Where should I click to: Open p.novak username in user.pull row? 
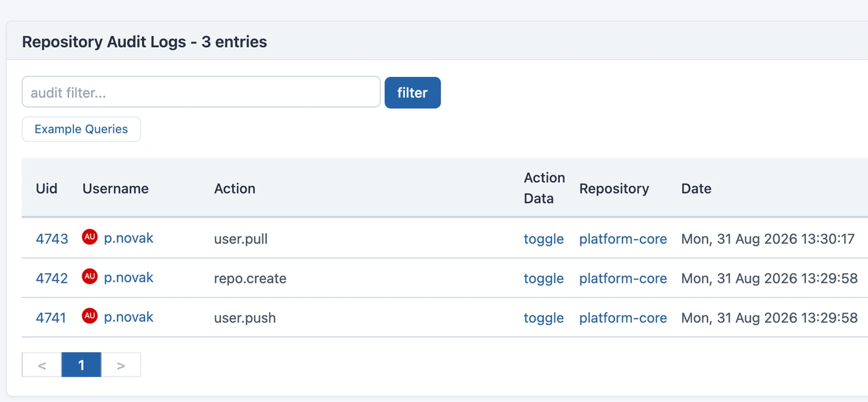click(x=128, y=238)
